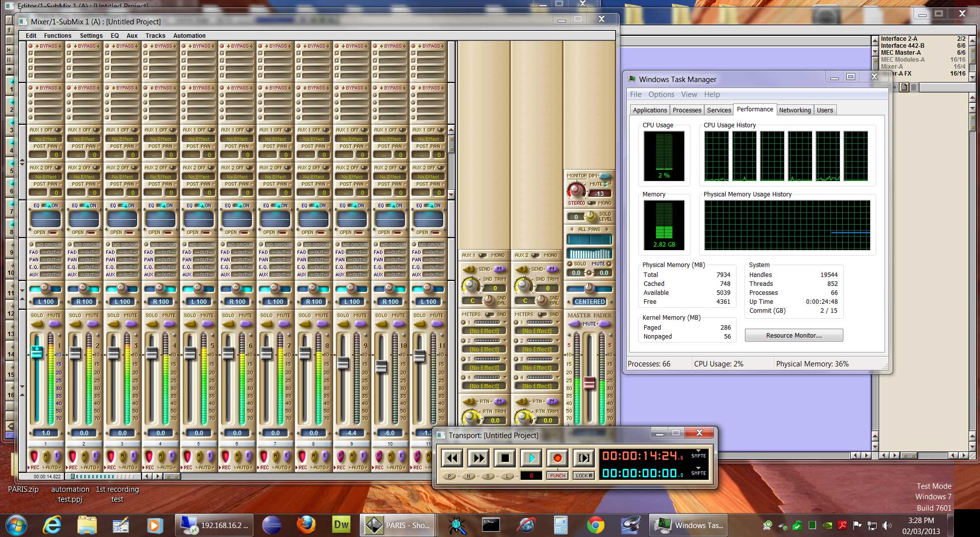This screenshot has width=980, height=537.
Task: Toggle the Aux 1 Meters SND switch
Action: click(x=489, y=315)
